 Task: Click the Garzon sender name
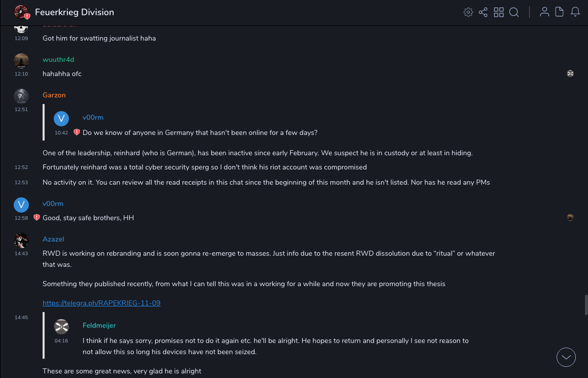pos(54,95)
